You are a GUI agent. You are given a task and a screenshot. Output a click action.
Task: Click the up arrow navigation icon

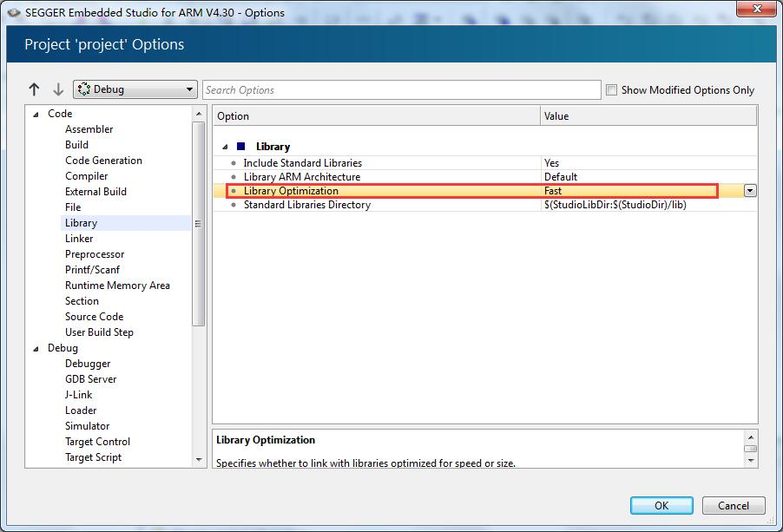(34, 89)
